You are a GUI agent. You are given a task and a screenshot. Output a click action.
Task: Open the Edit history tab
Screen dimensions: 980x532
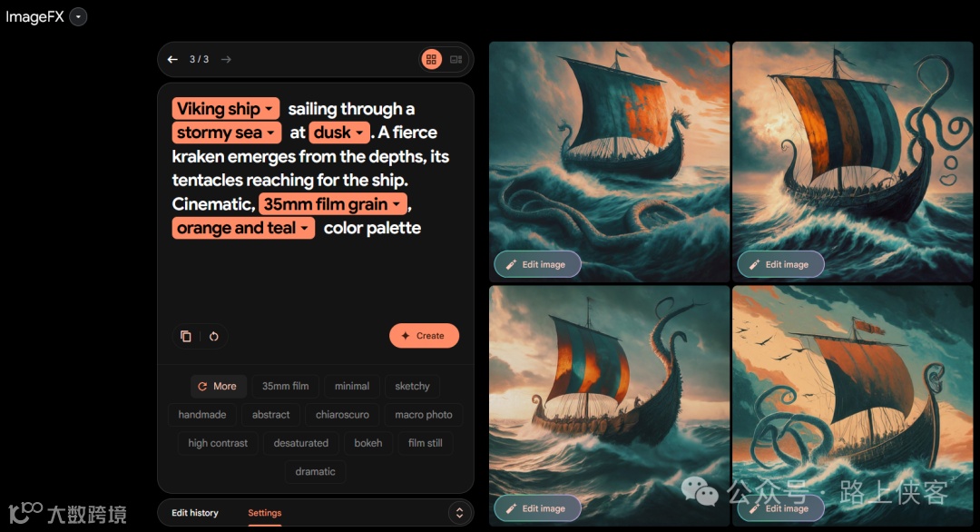[x=195, y=513]
